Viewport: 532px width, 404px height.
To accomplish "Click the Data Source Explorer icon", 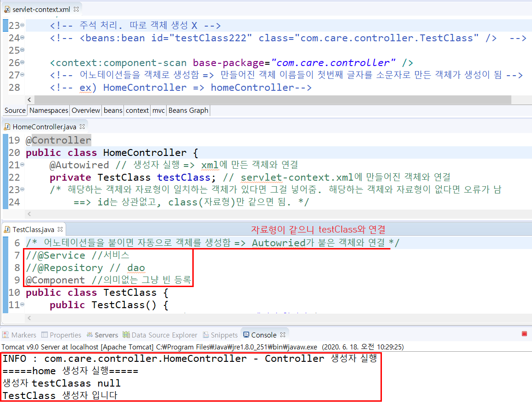I will (126, 334).
